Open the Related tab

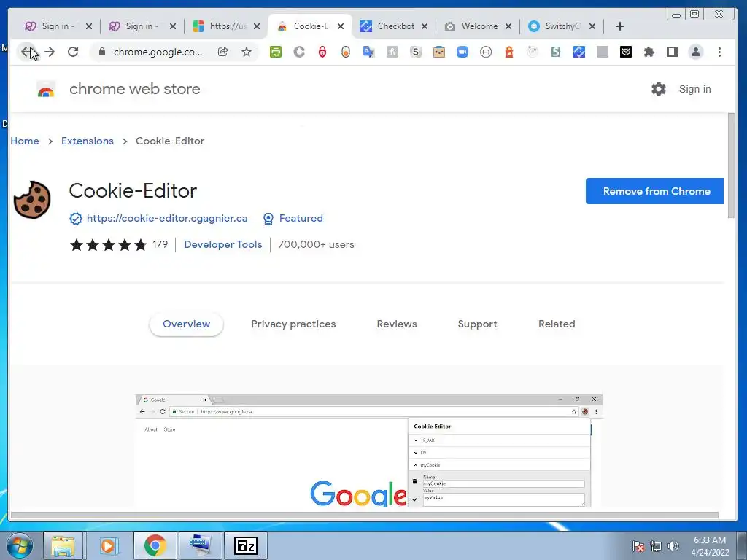tap(557, 324)
